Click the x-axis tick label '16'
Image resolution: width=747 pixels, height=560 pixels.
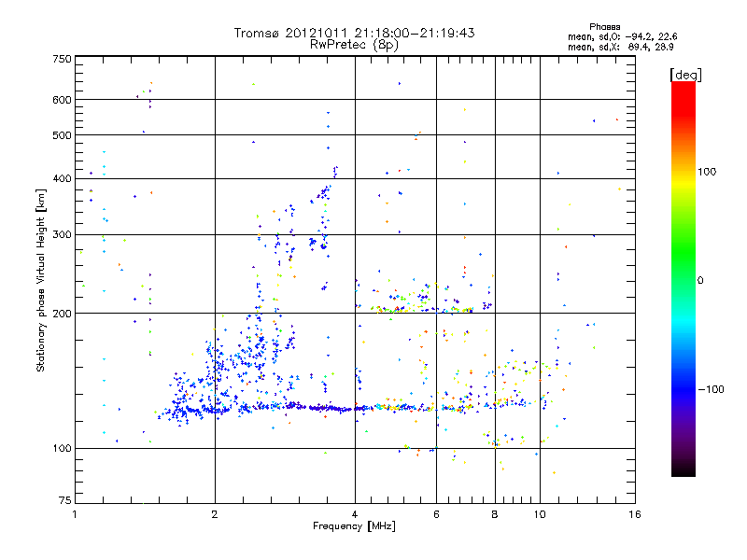[x=635, y=514]
